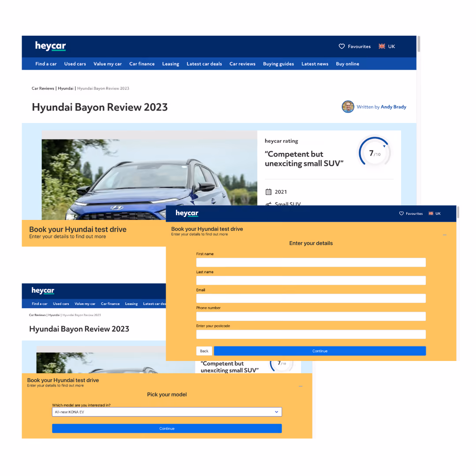Focus the Enter your postcode field
This screenshot has width=476, height=476.
click(311, 335)
